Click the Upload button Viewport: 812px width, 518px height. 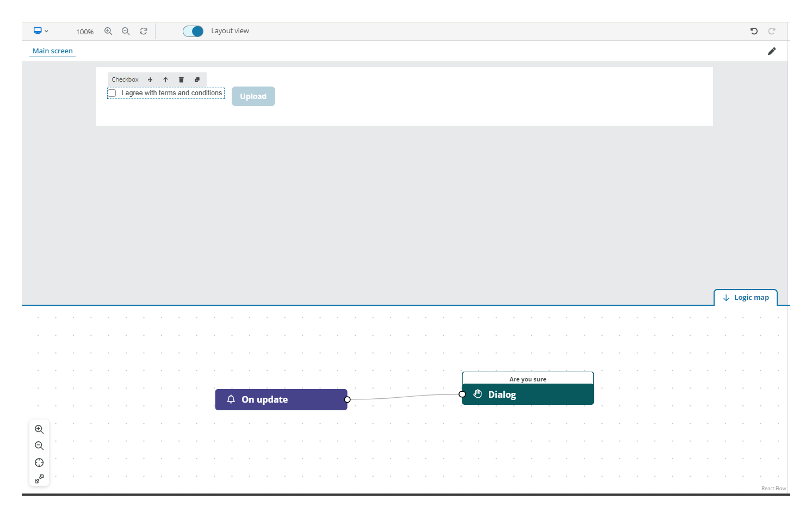tap(253, 96)
